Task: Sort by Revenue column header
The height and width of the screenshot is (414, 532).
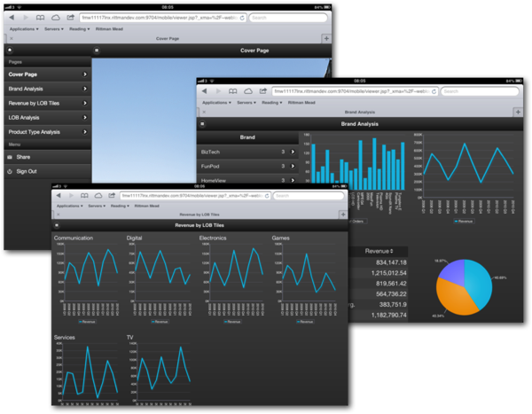Action: tap(379, 251)
